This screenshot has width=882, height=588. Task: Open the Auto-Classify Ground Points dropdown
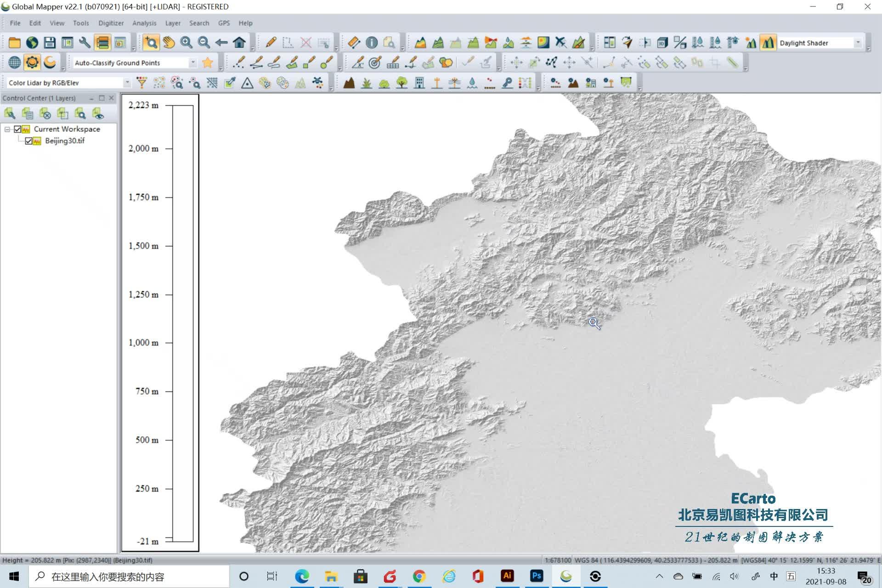[193, 62]
